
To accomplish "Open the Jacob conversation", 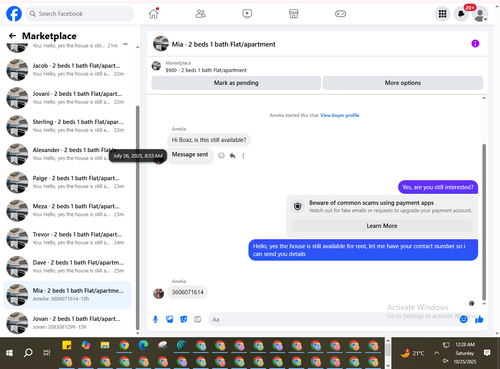I will click(68, 70).
